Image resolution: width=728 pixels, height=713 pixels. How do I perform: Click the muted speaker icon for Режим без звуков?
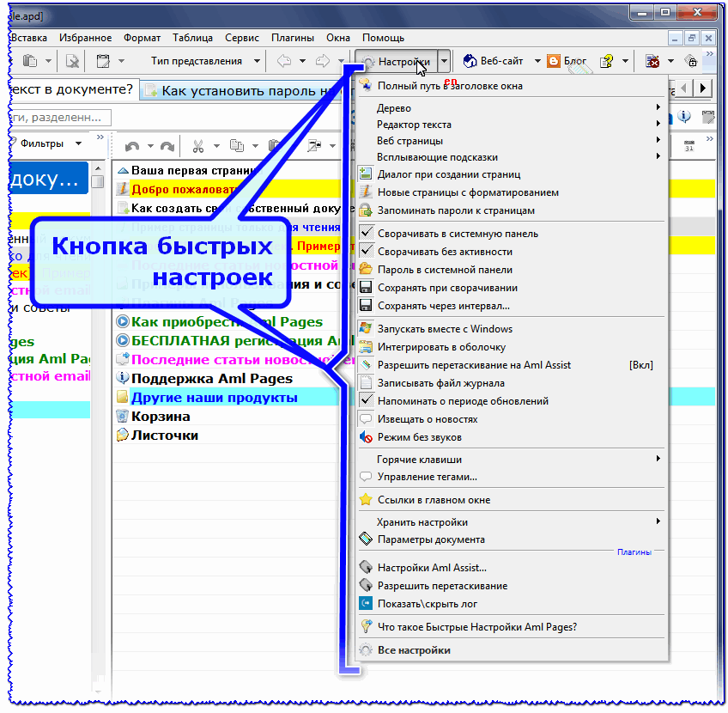click(x=366, y=437)
